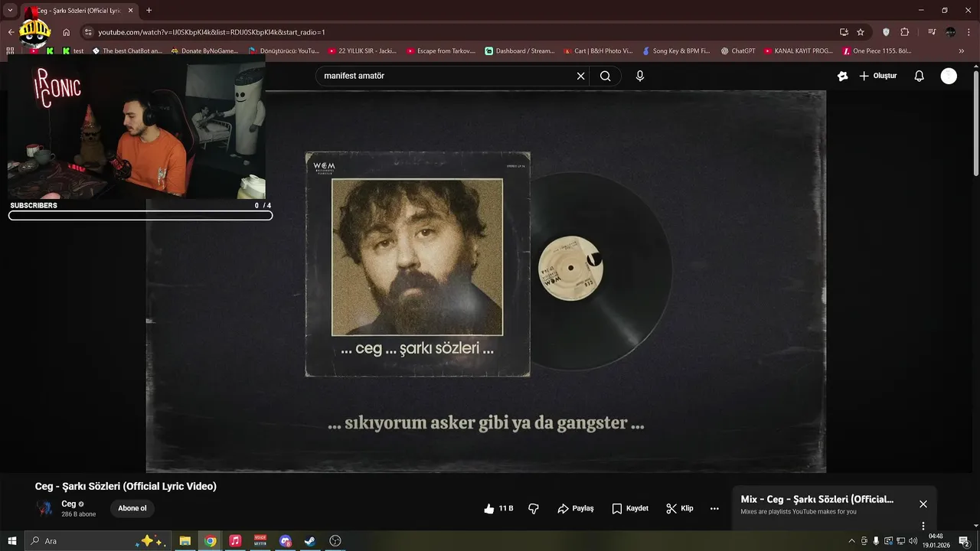The image size is (980, 551).
Task: Open more actions ellipsis under the video
Action: pos(714,508)
